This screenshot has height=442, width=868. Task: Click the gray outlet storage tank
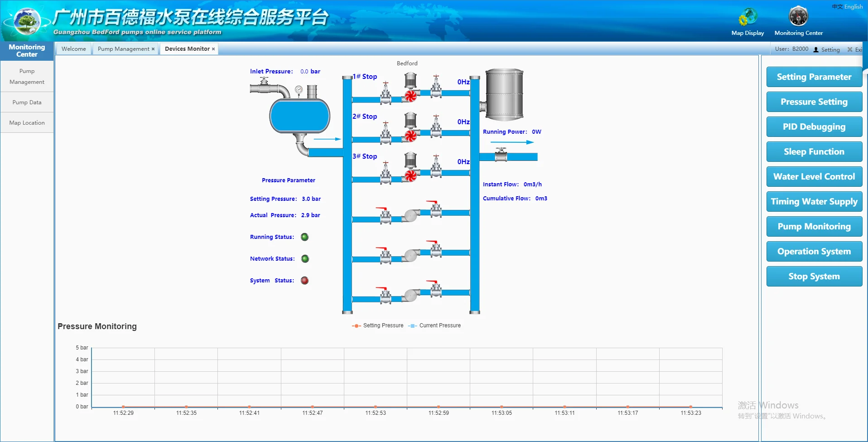pos(504,95)
